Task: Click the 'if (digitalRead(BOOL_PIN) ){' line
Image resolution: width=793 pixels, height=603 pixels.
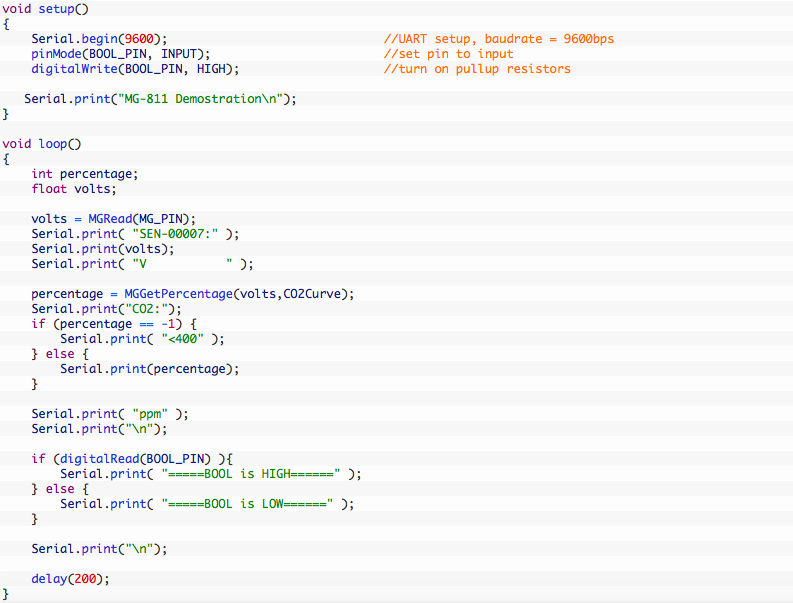Action: 132,459
